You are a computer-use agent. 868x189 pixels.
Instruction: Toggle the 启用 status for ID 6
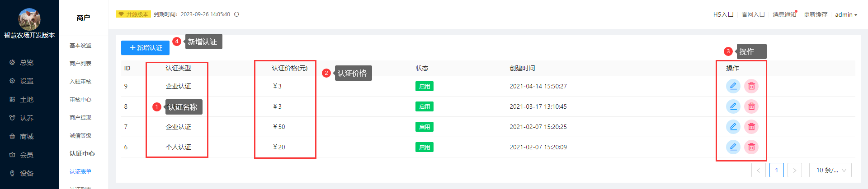click(x=425, y=147)
